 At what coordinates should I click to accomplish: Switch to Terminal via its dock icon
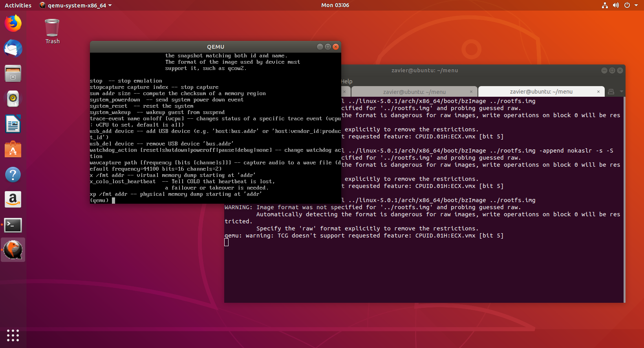[13, 225]
